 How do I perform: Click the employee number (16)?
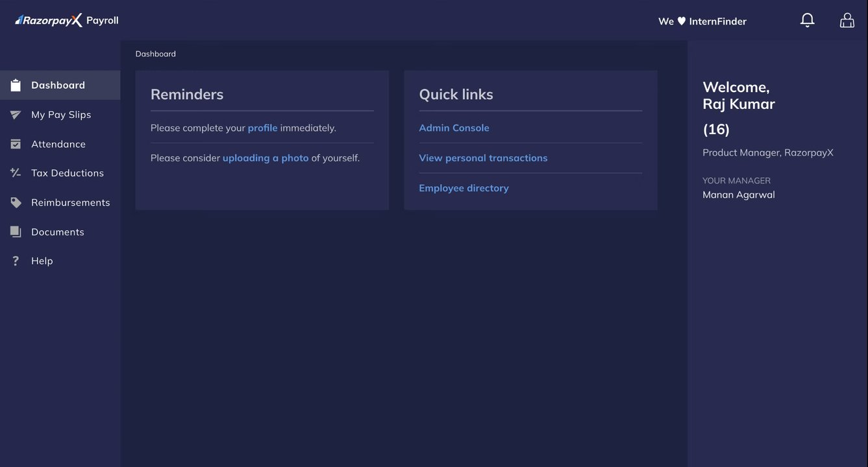tap(716, 129)
